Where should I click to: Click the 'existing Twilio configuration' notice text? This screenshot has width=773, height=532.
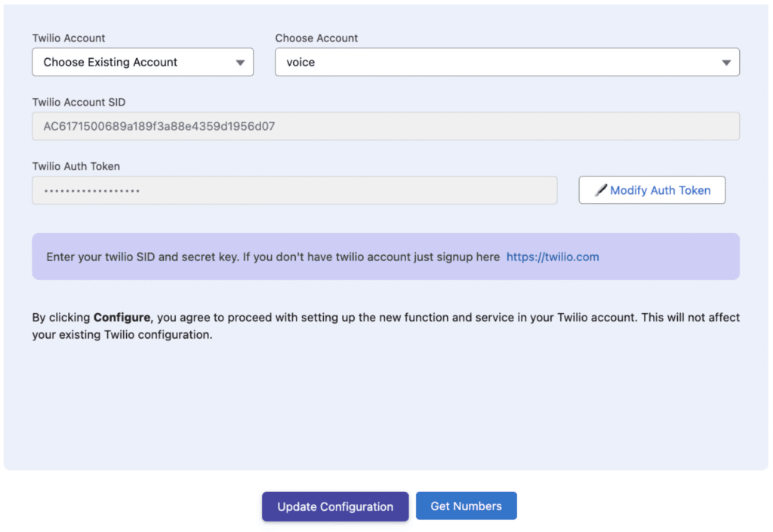122,334
